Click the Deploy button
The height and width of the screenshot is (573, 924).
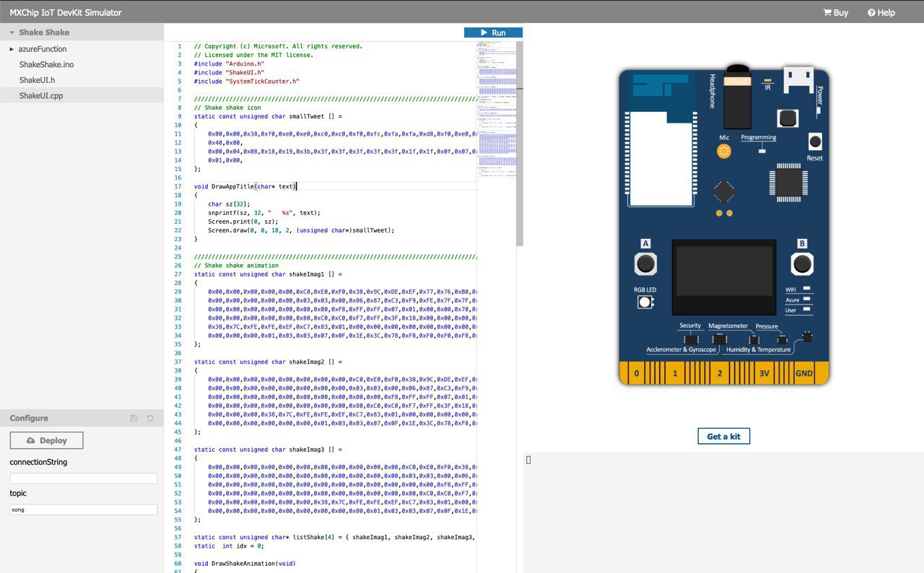(x=46, y=440)
